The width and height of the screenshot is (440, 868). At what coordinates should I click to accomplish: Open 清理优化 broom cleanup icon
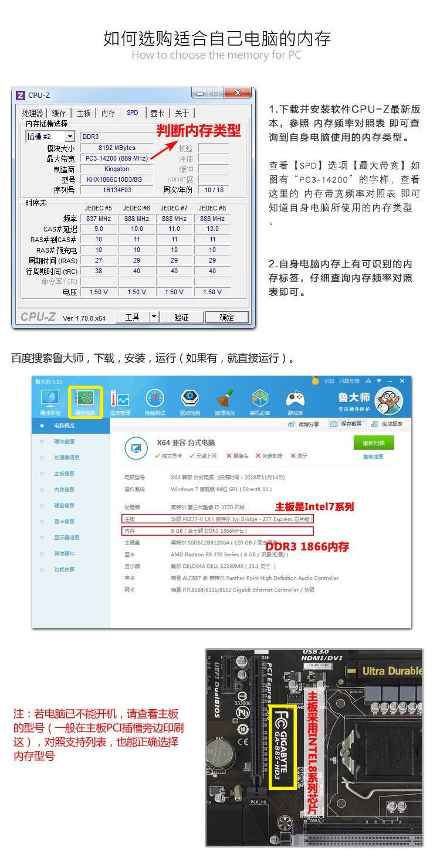tap(224, 403)
